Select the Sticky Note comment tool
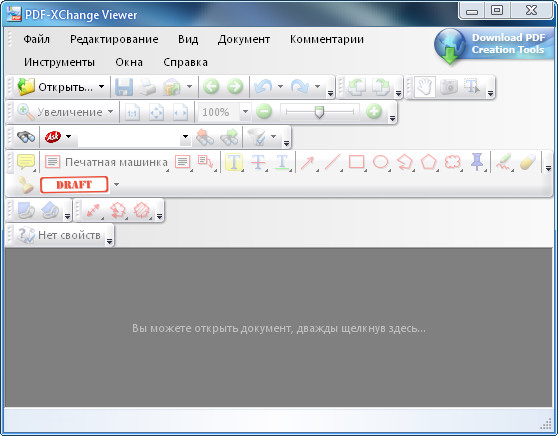Screen dimensions: 558x436 pos(26,162)
